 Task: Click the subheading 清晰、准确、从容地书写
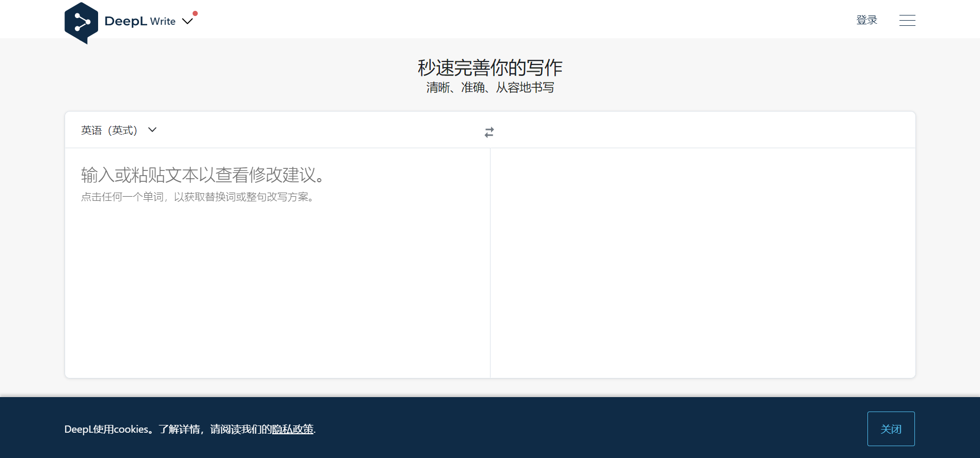coord(489,88)
